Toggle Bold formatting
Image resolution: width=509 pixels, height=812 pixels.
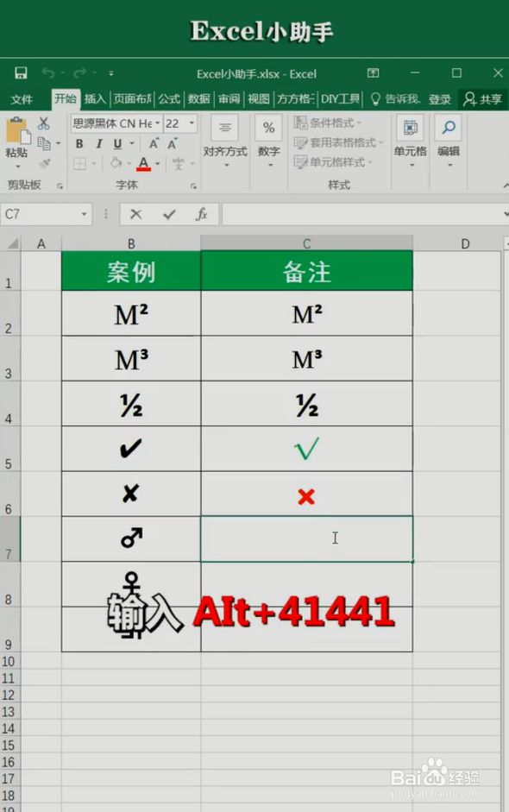click(x=79, y=144)
